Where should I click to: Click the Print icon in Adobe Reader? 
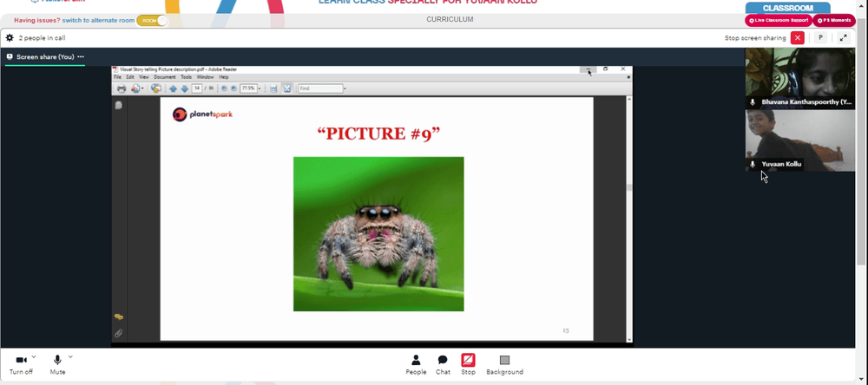tap(122, 88)
